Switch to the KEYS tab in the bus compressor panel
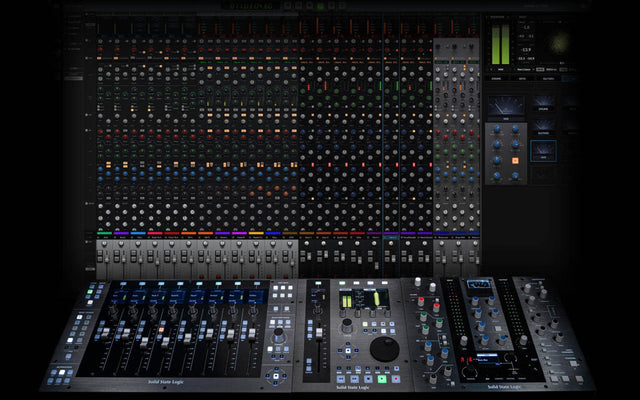 pyautogui.click(x=522, y=78)
